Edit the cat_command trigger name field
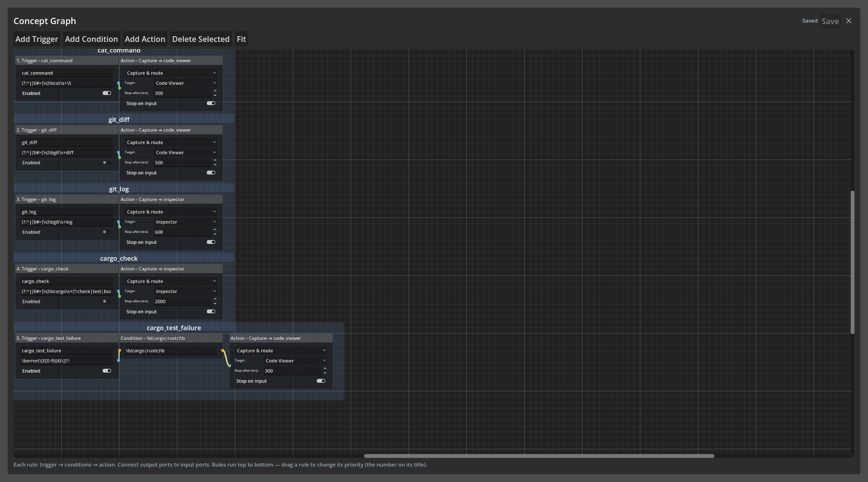Image resolution: width=868 pixels, height=482 pixels. pyautogui.click(x=67, y=73)
